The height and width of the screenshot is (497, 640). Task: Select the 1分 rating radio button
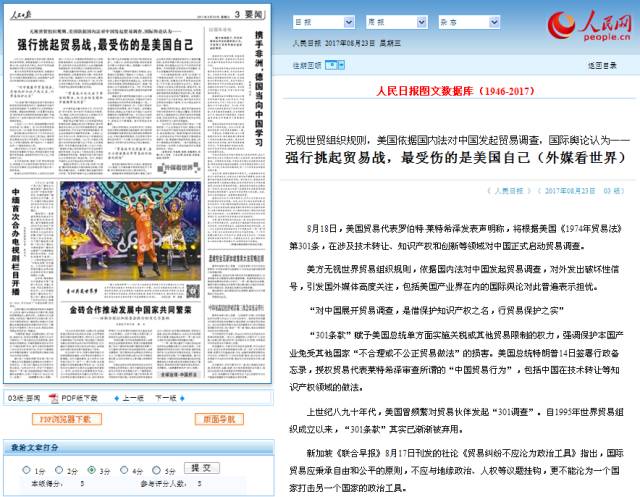tap(27, 470)
